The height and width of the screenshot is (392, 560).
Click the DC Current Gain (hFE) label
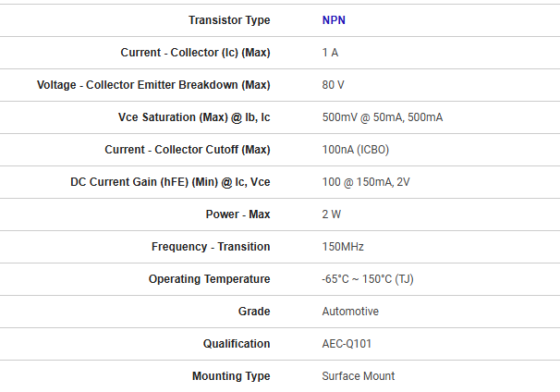tap(170, 182)
